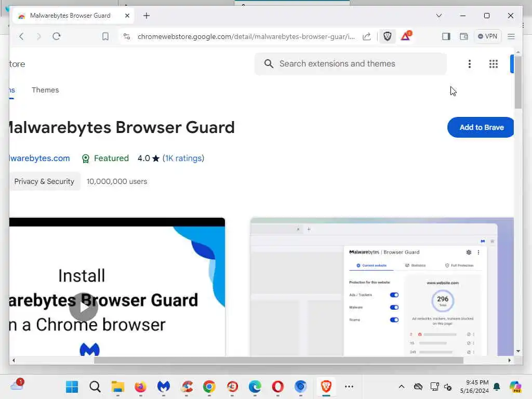Screen dimensions: 532x399
Task: Open the web store three-dot menu
Action: tap(470, 64)
